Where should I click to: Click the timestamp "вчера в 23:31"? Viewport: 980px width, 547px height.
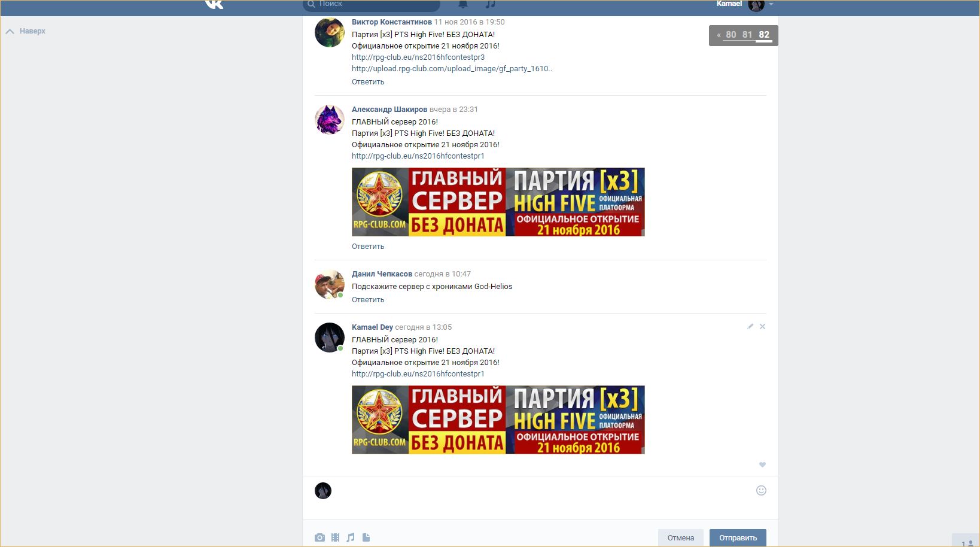[x=454, y=110]
